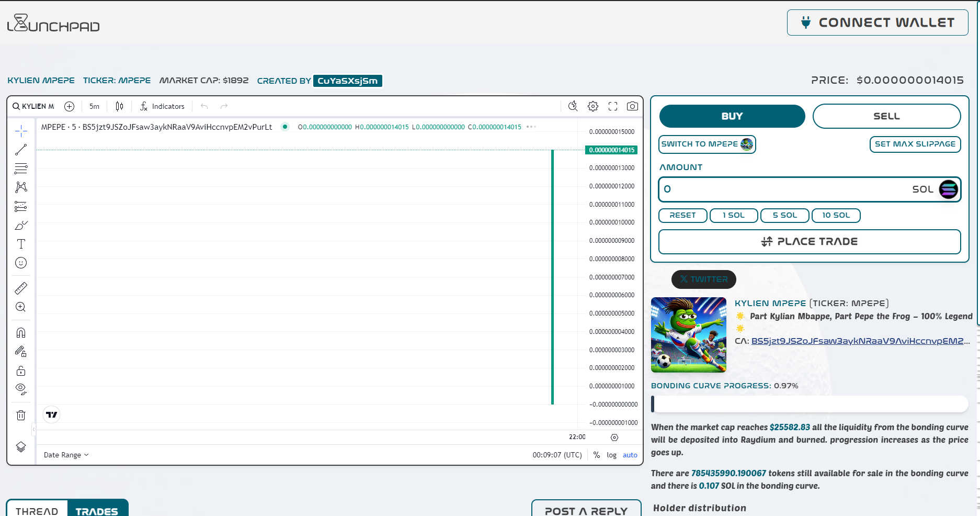Viewport: 980px width, 516px height.
Task: Remove drawings with the trash icon
Action: coord(21,416)
